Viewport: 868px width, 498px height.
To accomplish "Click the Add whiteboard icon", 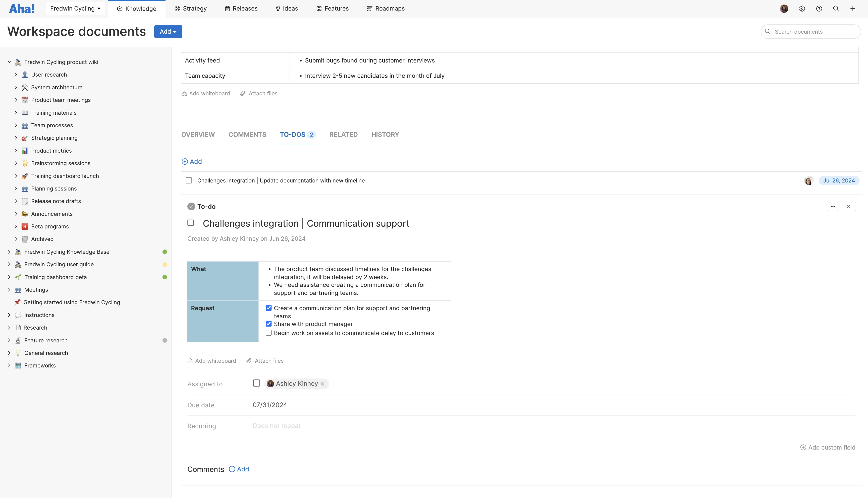I will coord(191,360).
